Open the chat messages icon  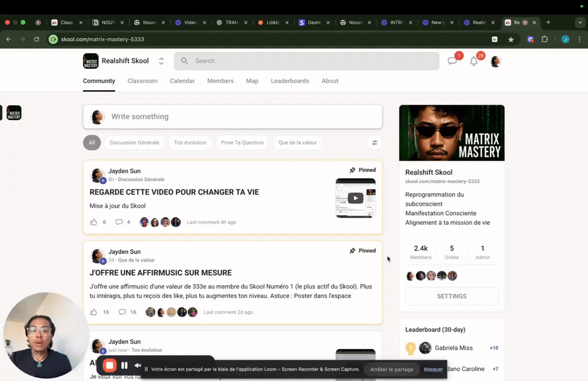tap(452, 61)
